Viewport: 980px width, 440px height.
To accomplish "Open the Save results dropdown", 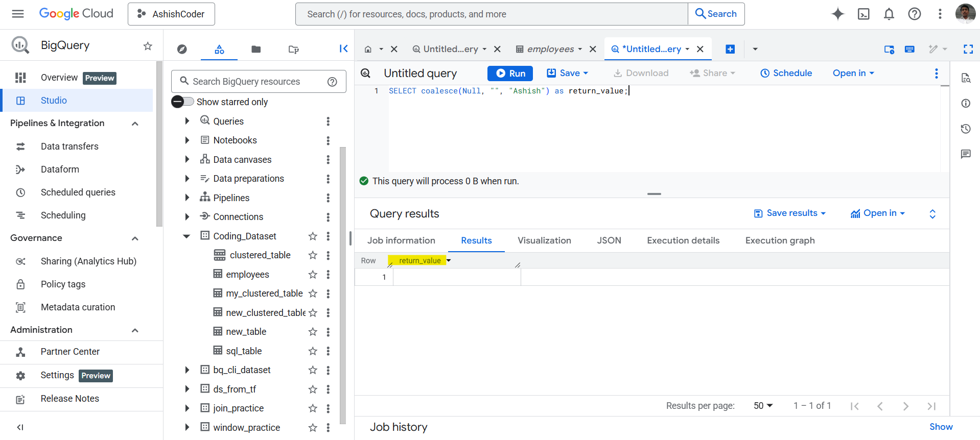I will point(790,213).
